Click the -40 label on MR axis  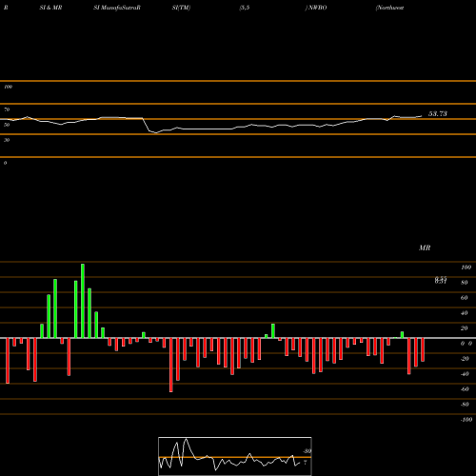pyautogui.click(x=465, y=374)
